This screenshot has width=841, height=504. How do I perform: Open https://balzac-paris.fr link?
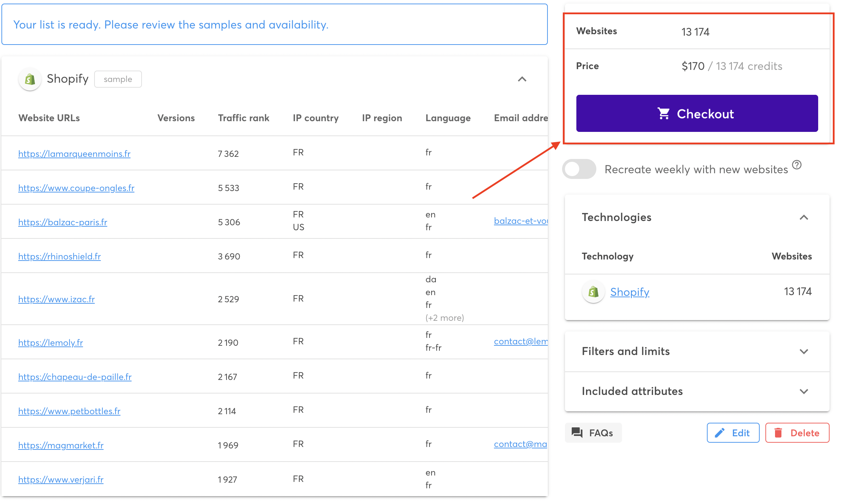(63, 222)
